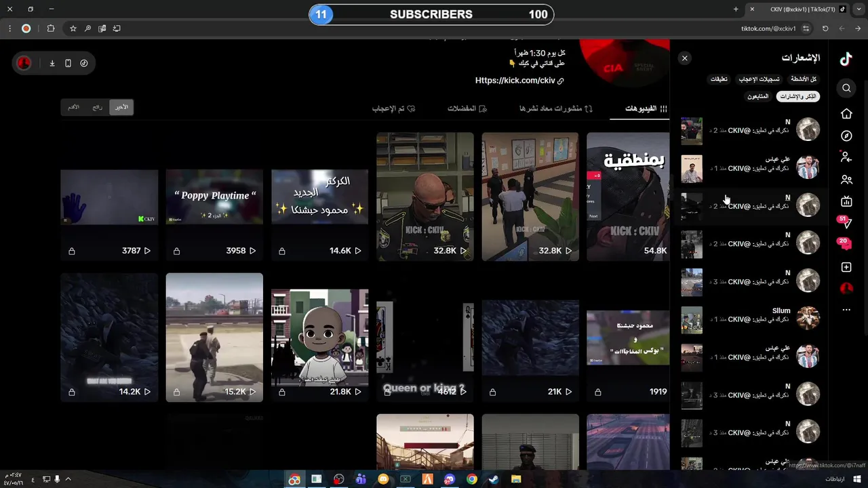Open the More three-dots sidebar menu
The width and height of the screenshot is (868, 488).
(846, 310)
